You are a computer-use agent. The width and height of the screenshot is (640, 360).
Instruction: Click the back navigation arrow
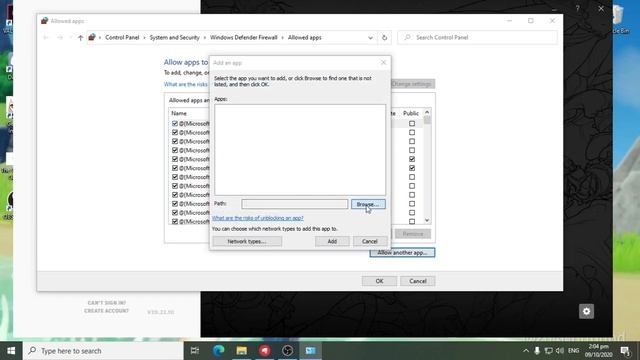(46, 38)
